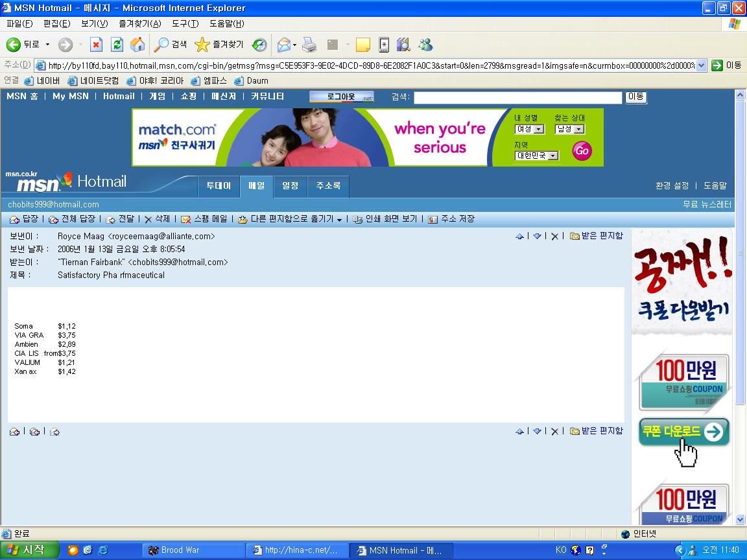Screen dimensions: 747x560
Task: Click address bar URL field
Action: pos(366,65)
